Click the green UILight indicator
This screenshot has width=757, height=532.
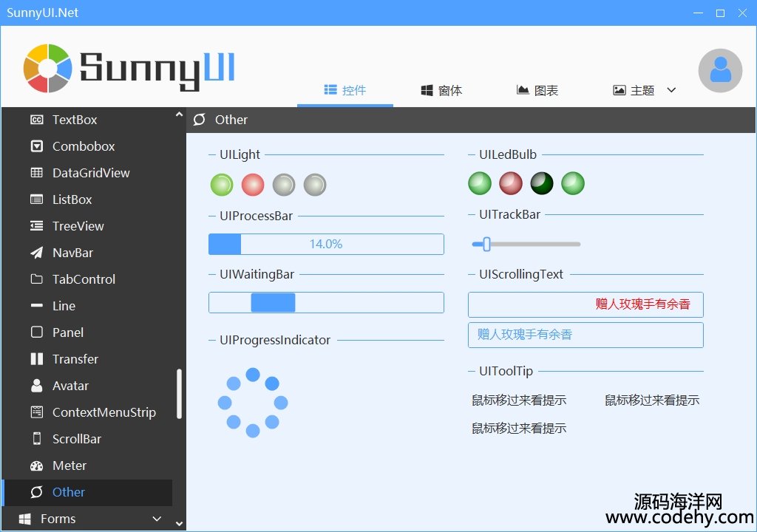pyautogui.click(x=222, y=185)
